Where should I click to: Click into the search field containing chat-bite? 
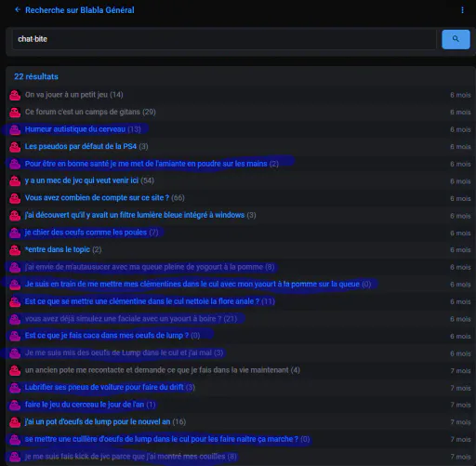click(224, 39)
